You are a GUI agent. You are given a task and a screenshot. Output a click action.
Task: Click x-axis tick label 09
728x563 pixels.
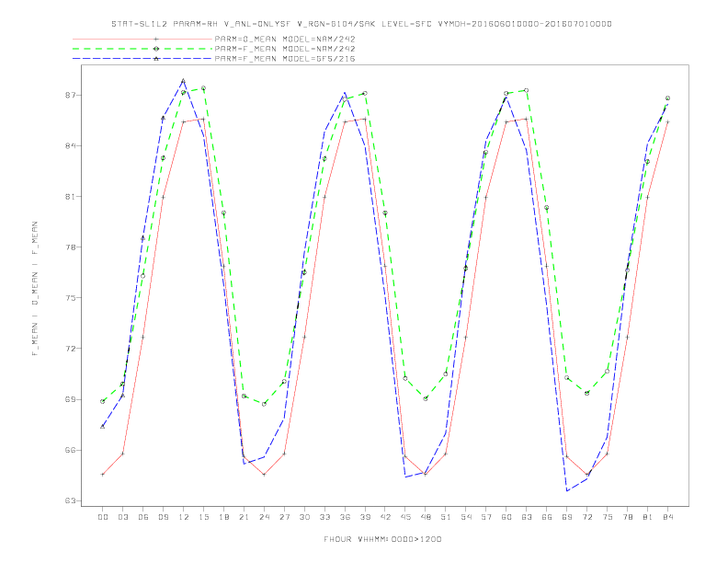[163, 517]
